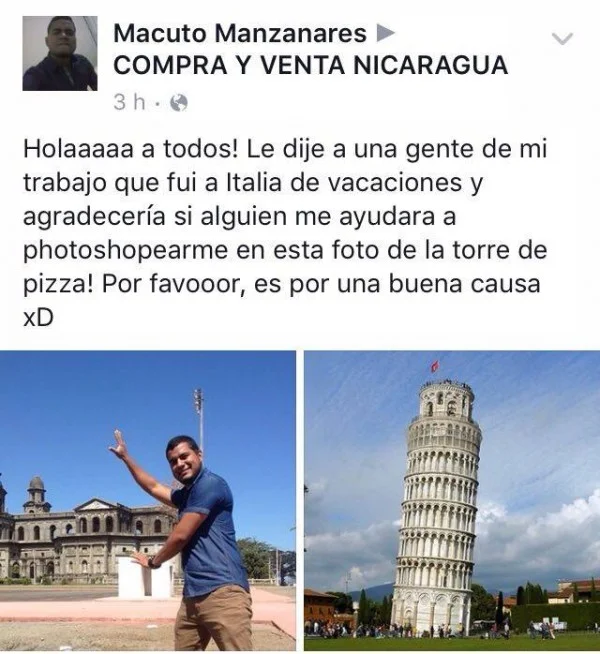Click the 3 h post timestamp
The image size is (600, 654).
coord(129,103)
